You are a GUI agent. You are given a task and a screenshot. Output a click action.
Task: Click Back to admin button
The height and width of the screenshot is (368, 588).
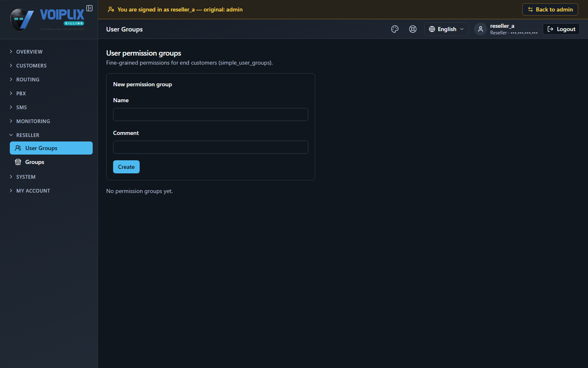click(550, 9)
